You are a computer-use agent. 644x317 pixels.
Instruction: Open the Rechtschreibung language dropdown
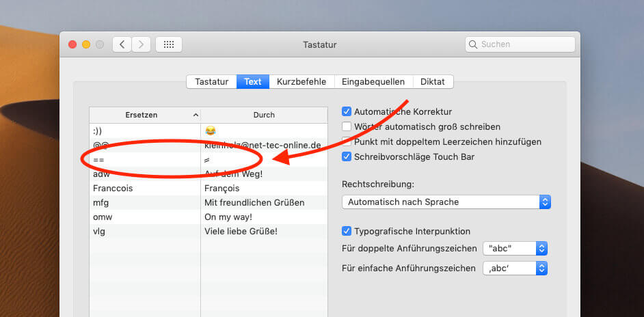pos(446,202)
